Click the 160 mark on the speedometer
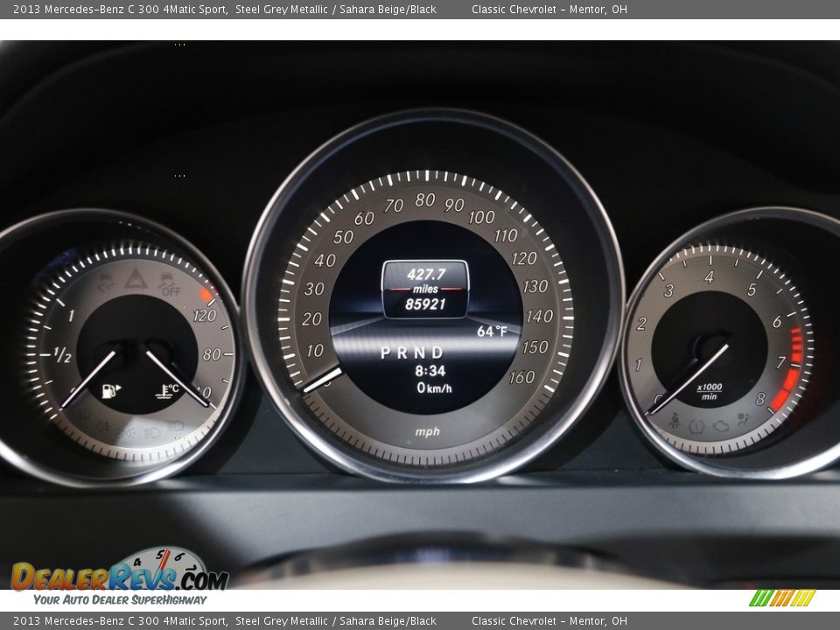840x630 pixels. (521, 378)
